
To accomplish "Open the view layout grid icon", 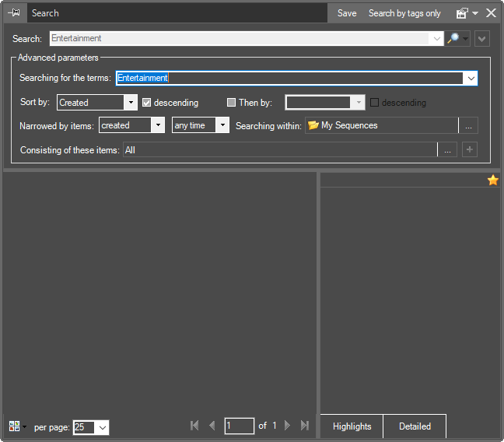I will 15,426.
